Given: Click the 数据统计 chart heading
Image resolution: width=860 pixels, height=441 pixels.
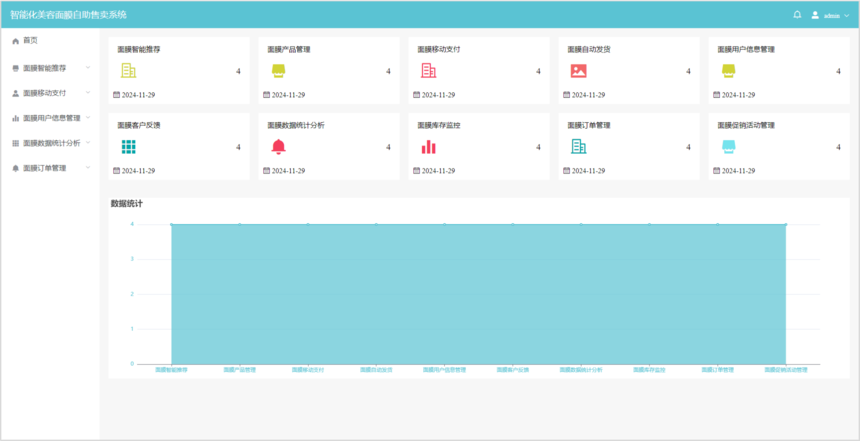Looking at the screenshot, I should 127,203.
